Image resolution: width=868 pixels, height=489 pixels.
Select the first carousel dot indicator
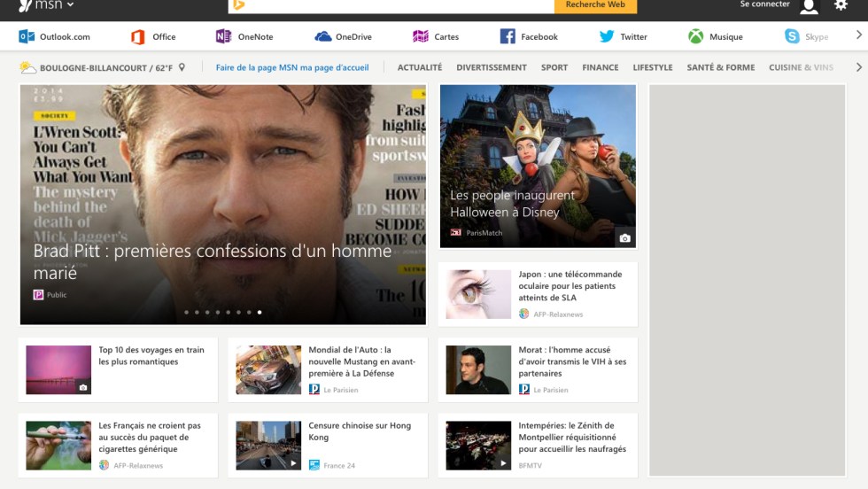point(185,312)
